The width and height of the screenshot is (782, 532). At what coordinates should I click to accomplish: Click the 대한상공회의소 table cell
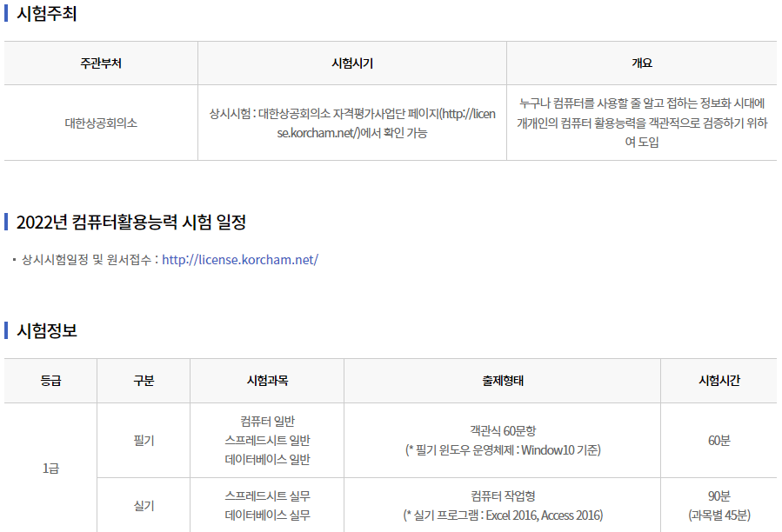click(101, 123)
